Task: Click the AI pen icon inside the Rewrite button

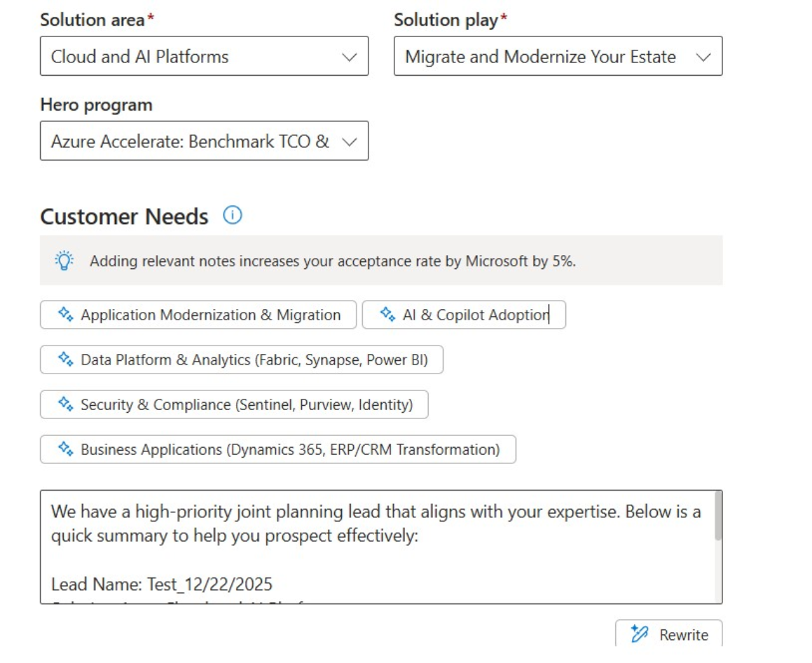Action: (x=640, y=634)
